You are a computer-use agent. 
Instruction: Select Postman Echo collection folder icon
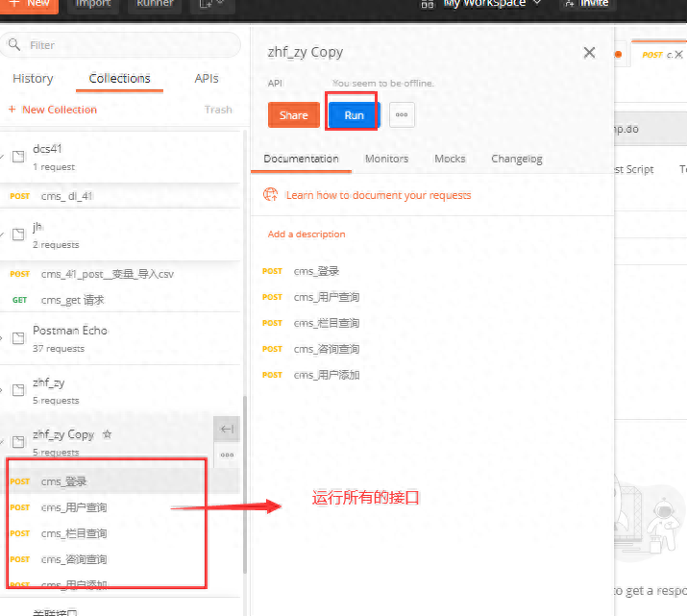coord(18,338)
